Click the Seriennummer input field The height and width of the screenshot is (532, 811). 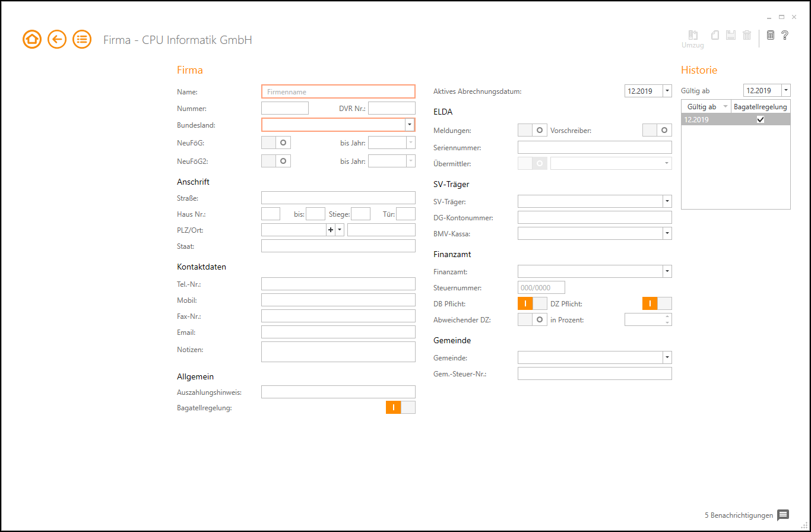click(x=595, y=147)
